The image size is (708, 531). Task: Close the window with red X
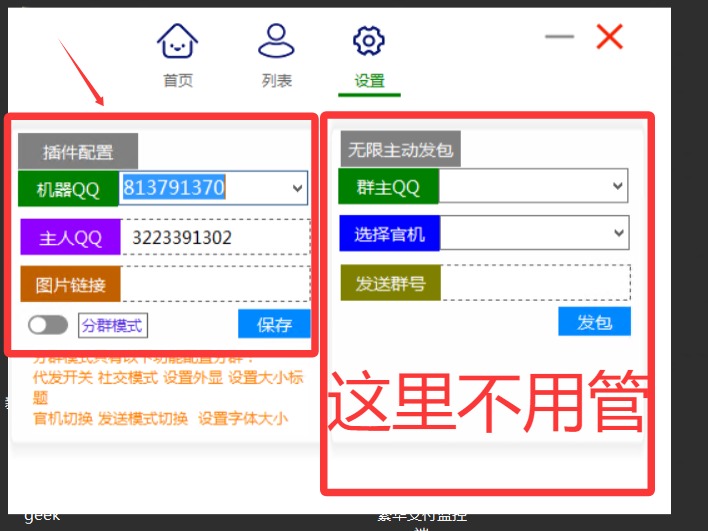pyautogui.click(x=609, y=37)
